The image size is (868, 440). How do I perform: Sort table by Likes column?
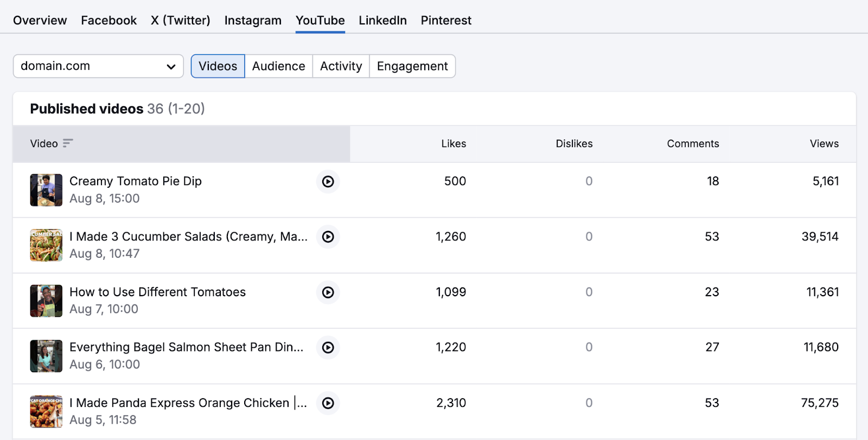[454, 144]
